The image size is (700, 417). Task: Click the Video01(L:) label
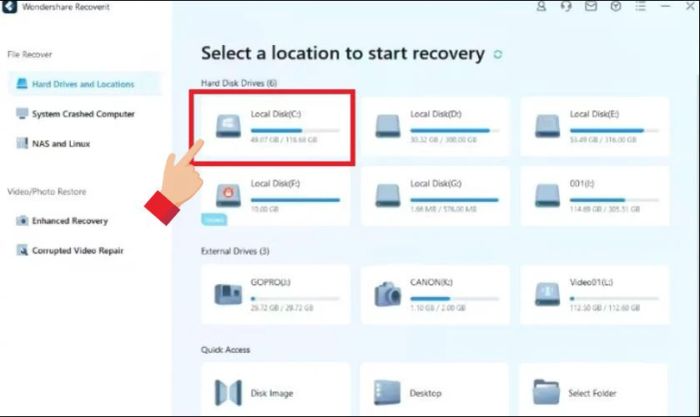pos(591,282)
